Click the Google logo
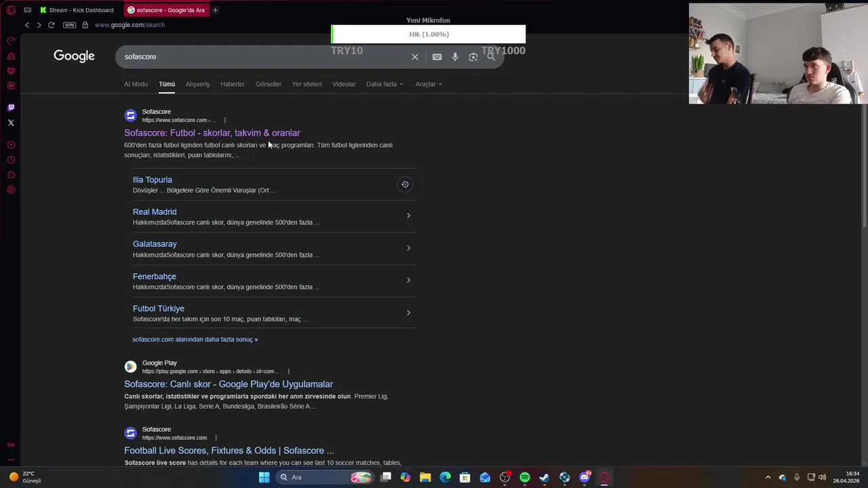This screenshot has width=868, height=488. [x=74, y=56]
